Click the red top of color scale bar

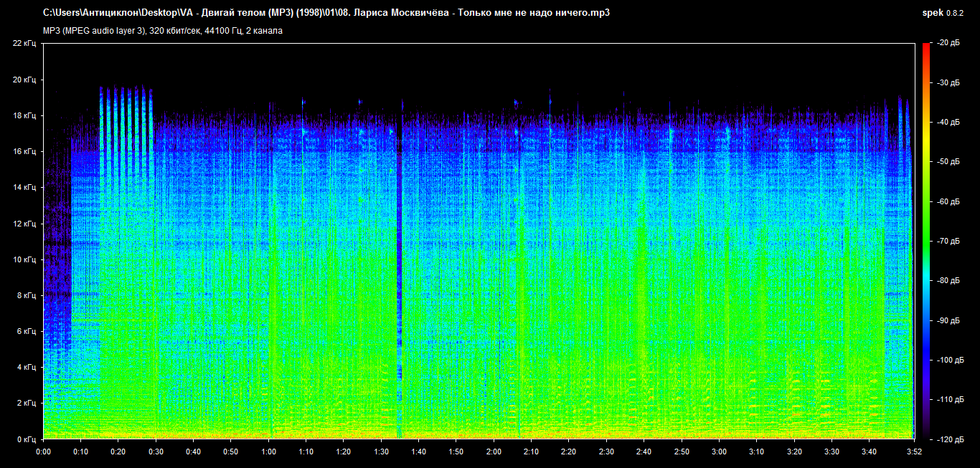(926, 47)
